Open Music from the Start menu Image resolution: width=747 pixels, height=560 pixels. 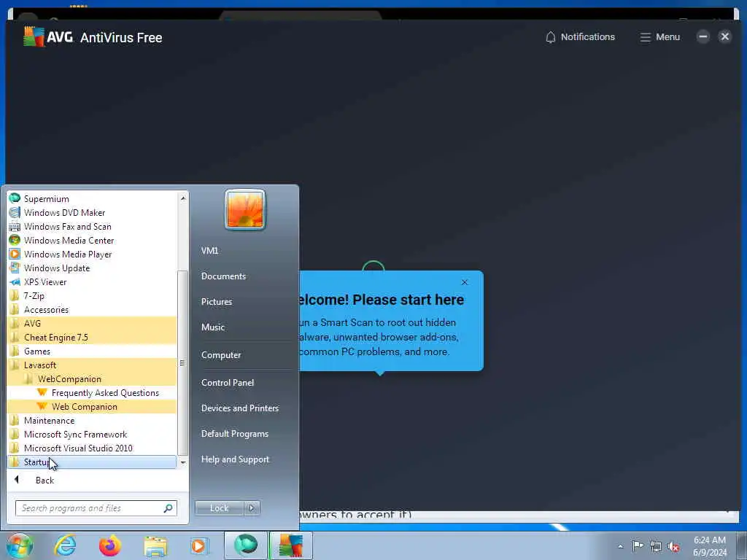click(213, 327)
